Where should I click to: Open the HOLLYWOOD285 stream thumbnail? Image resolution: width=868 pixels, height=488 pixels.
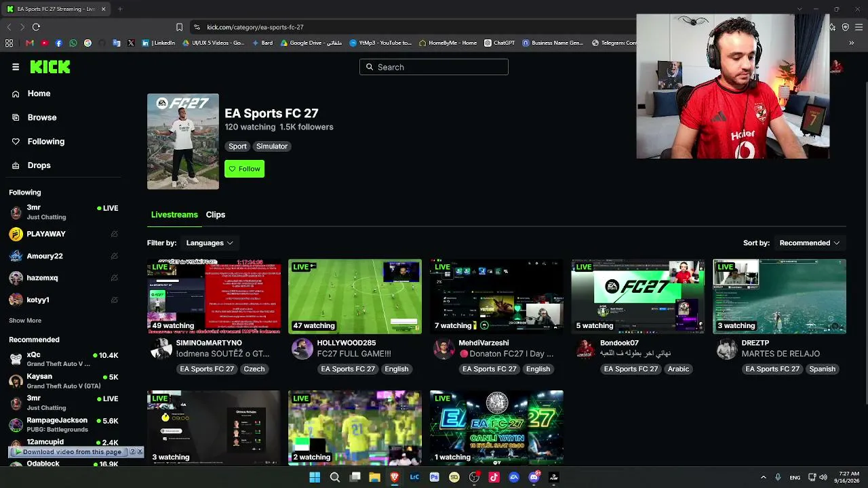[355, 296]
